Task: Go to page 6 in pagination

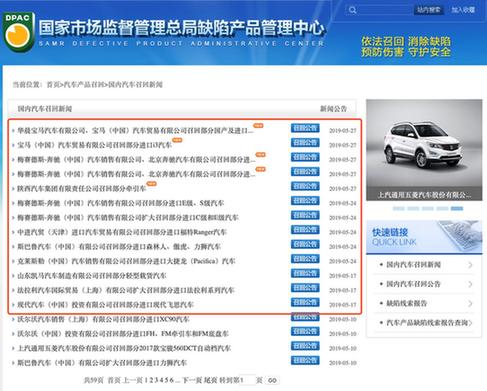Action: pyautogui.click(x=171, y=380)
